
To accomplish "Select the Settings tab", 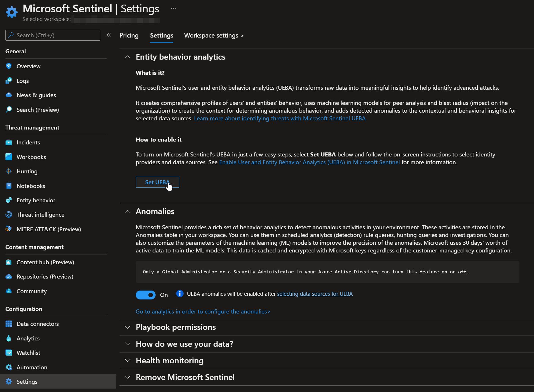I will (x=162, y=36).
